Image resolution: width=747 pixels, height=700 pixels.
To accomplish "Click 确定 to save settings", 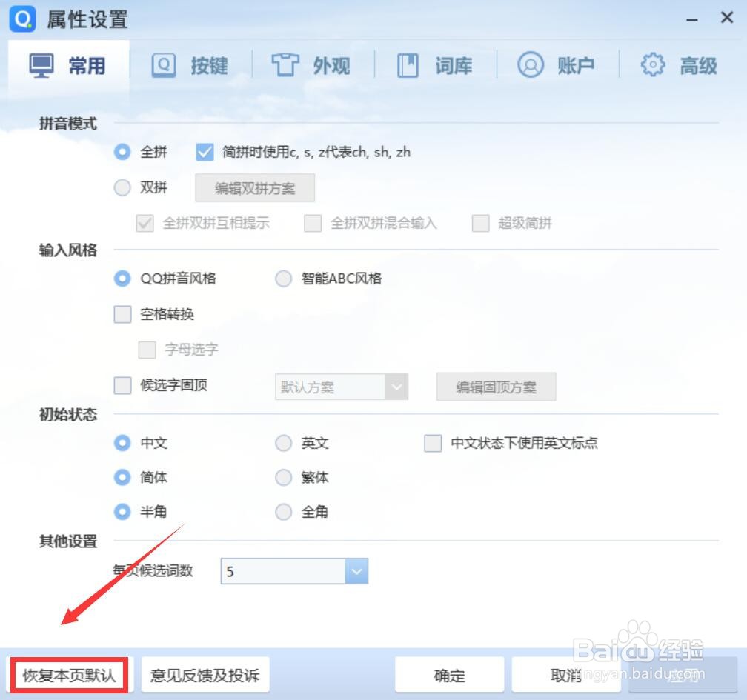I will click(x=448, y=675).
